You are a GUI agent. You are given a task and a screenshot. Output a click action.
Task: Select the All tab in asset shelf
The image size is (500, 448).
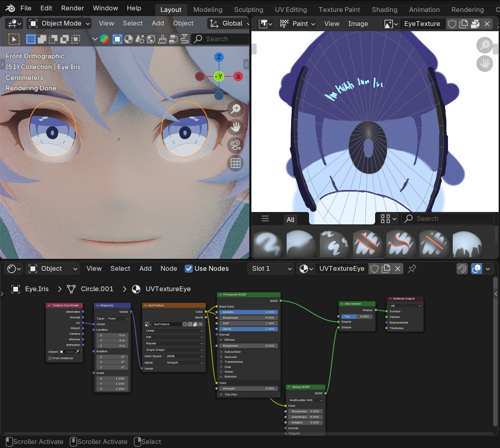[291, 219]
